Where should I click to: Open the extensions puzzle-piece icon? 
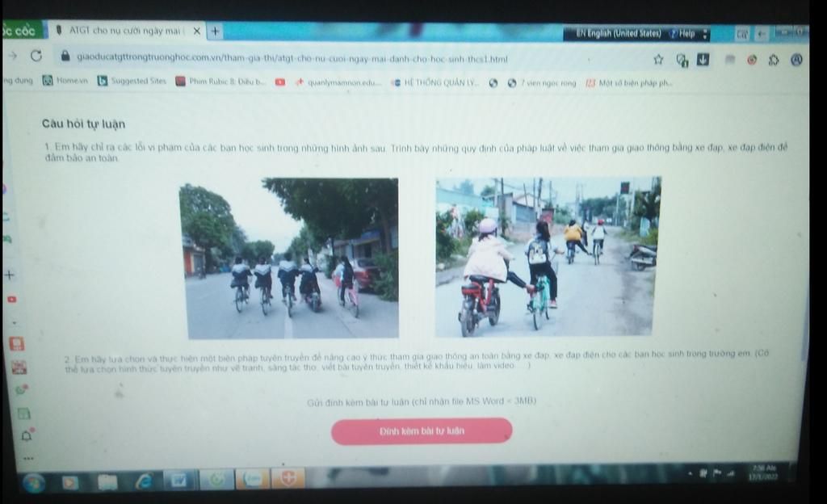[x=773, y=60]
